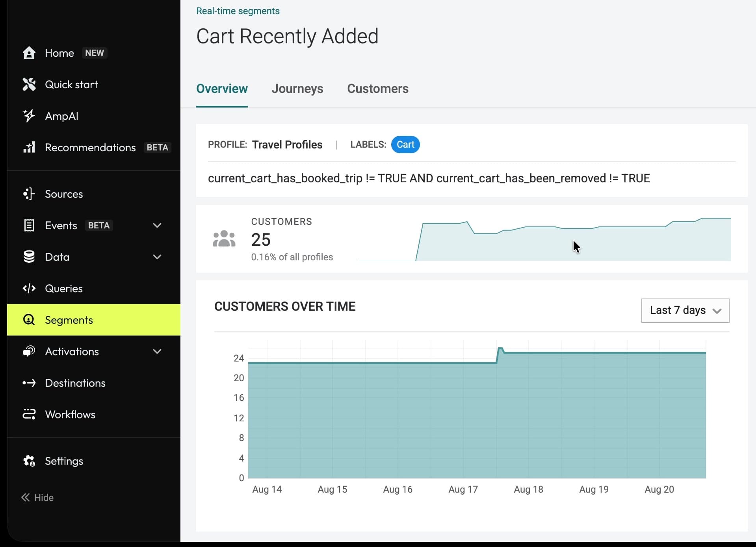Click the AmpAI sparkle icon

(x=29, y=116)
